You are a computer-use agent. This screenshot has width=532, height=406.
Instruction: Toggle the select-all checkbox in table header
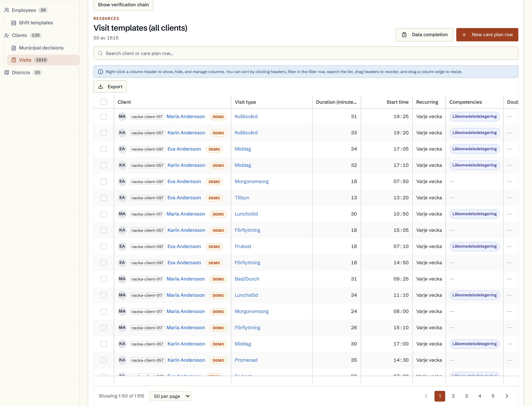(x=104, y=102)
